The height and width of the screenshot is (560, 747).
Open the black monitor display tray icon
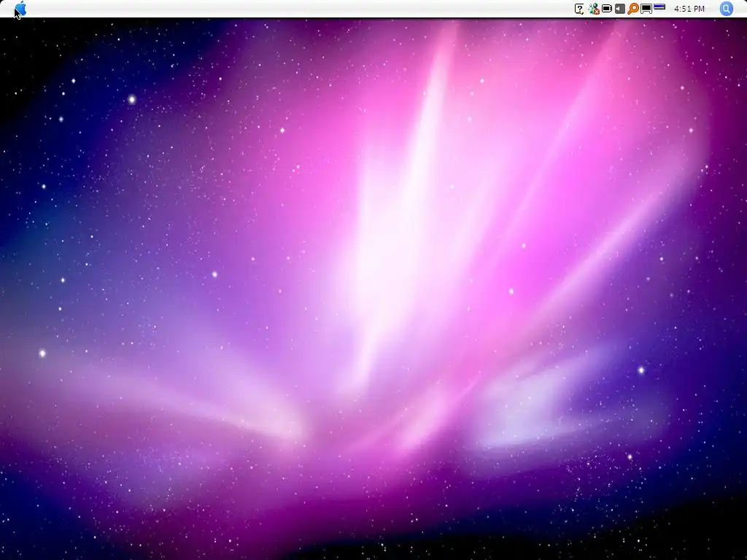pyautogui.click(x=646, y=9)
